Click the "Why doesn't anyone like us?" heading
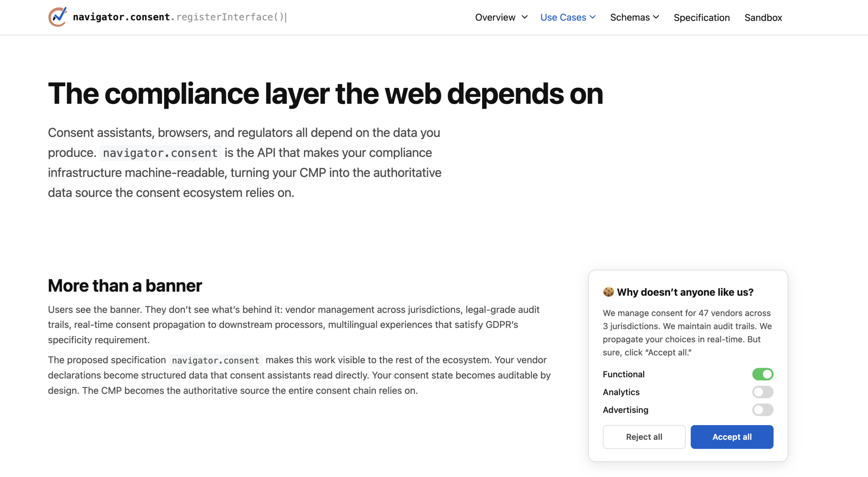 click(685, 292)
